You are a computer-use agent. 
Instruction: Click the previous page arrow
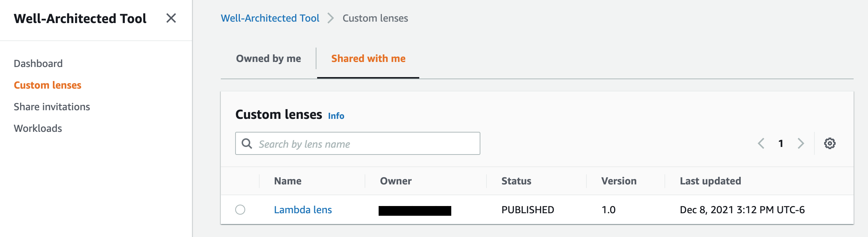coord(761,143)
